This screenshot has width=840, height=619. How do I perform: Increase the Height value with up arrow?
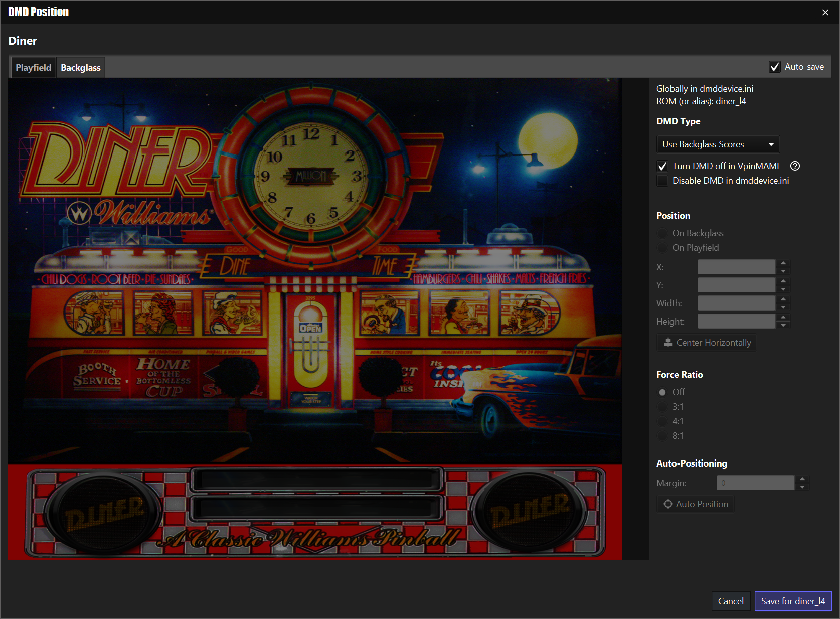click(x=783, y=318)
